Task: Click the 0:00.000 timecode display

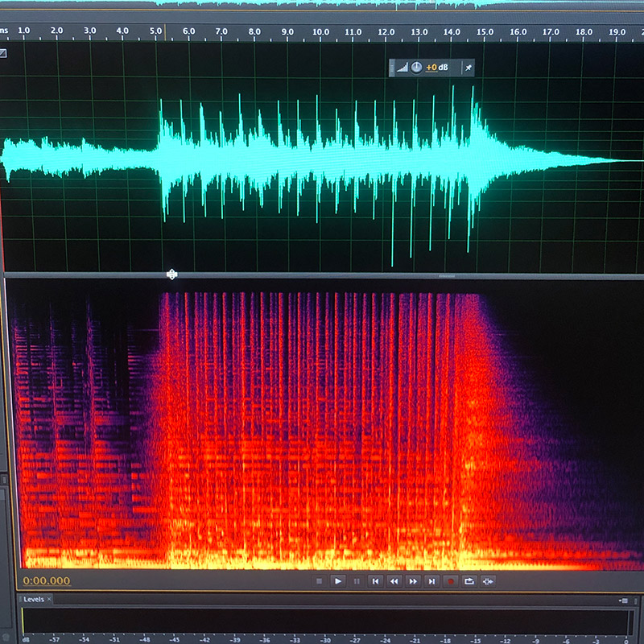Action: [47, 581]
